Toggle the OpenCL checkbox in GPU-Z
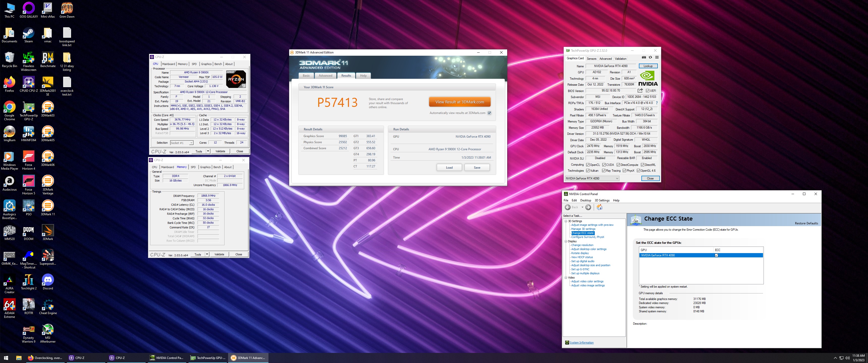The height and width of the screenshot is (363, 868). (588, 165)
